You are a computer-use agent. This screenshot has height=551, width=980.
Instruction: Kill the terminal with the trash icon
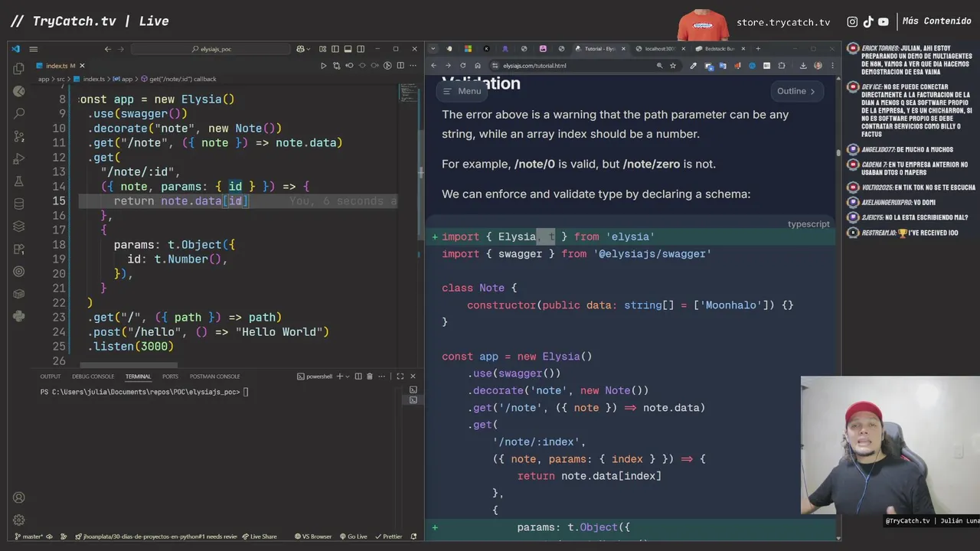(x=370, y=377)
